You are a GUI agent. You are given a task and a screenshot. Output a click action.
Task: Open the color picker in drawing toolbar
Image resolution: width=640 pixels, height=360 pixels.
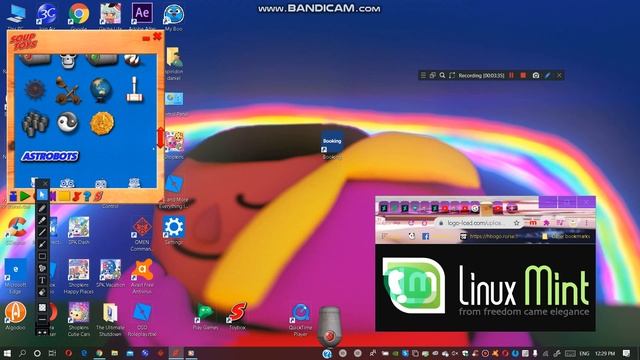click(x=42, y=307)
